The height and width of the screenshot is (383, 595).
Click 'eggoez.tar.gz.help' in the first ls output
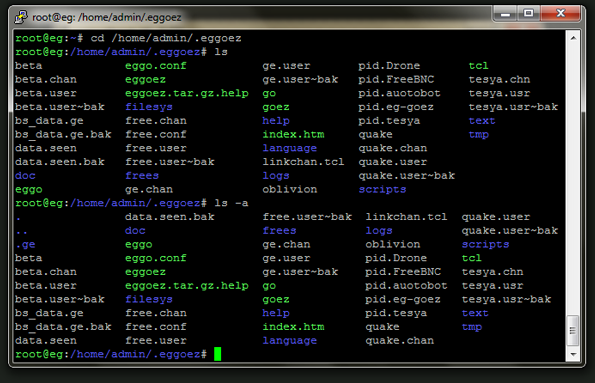tap(187, 93)
